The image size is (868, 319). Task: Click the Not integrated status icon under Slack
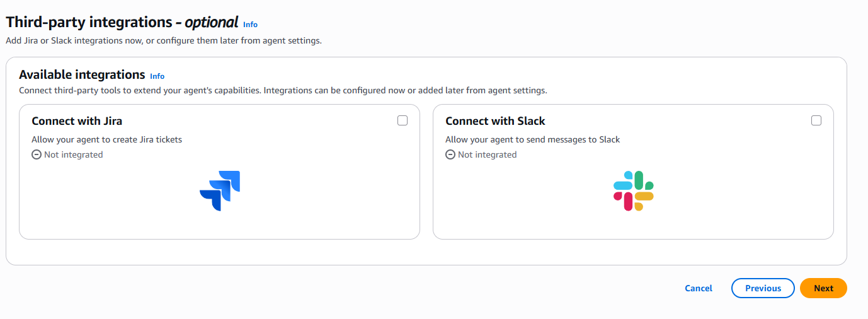coord(450,154)
